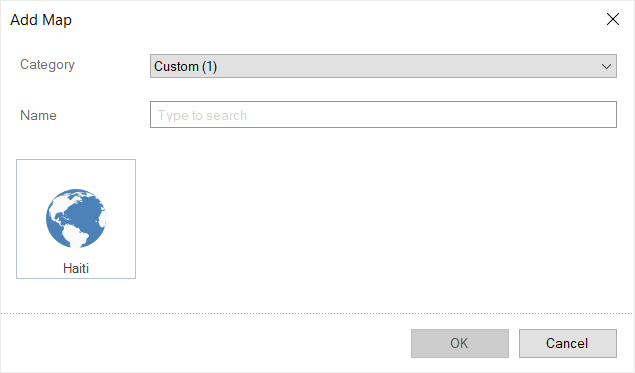Choose the Haiti map thumbnail tile
The width and height of the screenshot is (635, 373).
coord(76,219)
